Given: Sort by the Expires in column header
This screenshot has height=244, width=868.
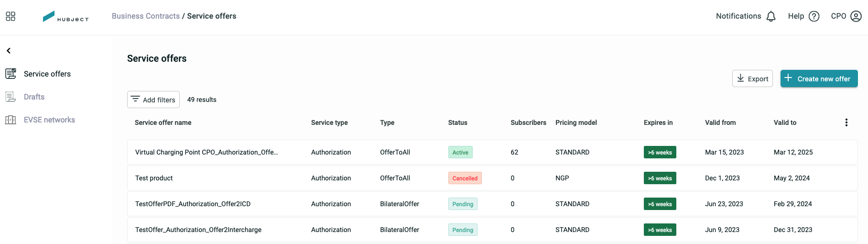Looking at the screenshot, I should pyautogui.click(x=658, y=122).
